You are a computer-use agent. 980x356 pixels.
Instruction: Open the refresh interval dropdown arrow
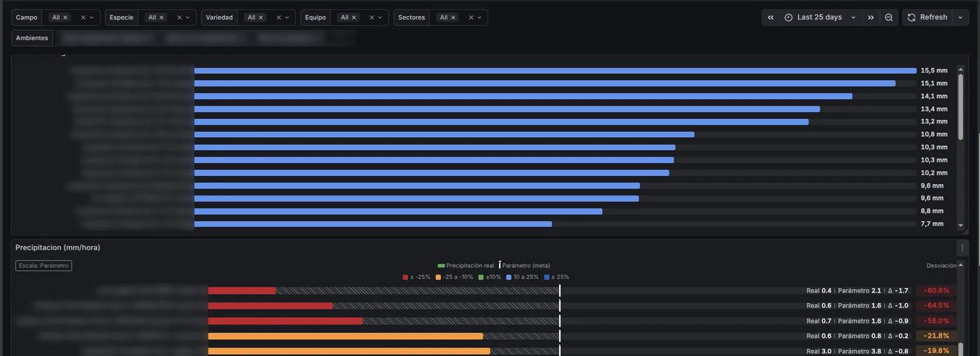[x=960, y=17]
